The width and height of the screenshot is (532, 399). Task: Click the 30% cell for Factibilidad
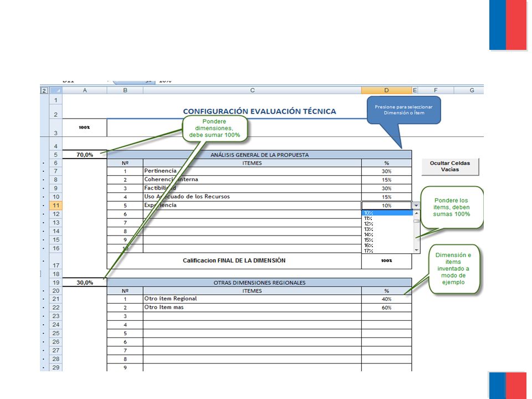click(x=386, y=188)
